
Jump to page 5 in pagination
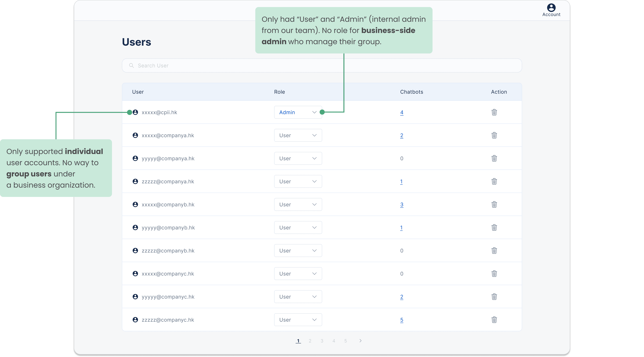coord(346,341)
